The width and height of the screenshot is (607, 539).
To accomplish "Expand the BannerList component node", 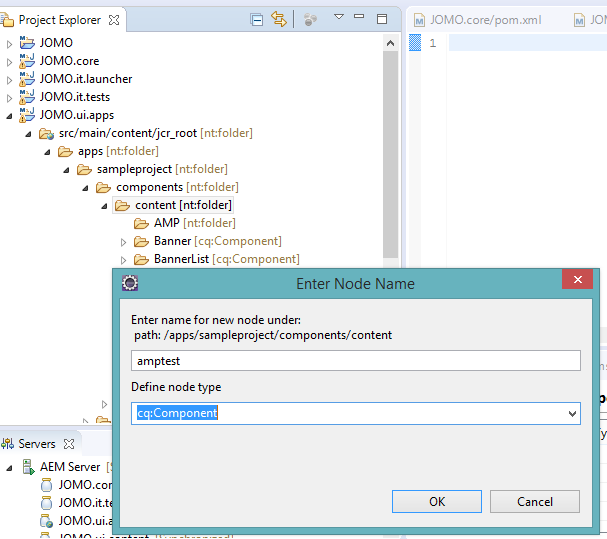I will click(x=123, y=260).
